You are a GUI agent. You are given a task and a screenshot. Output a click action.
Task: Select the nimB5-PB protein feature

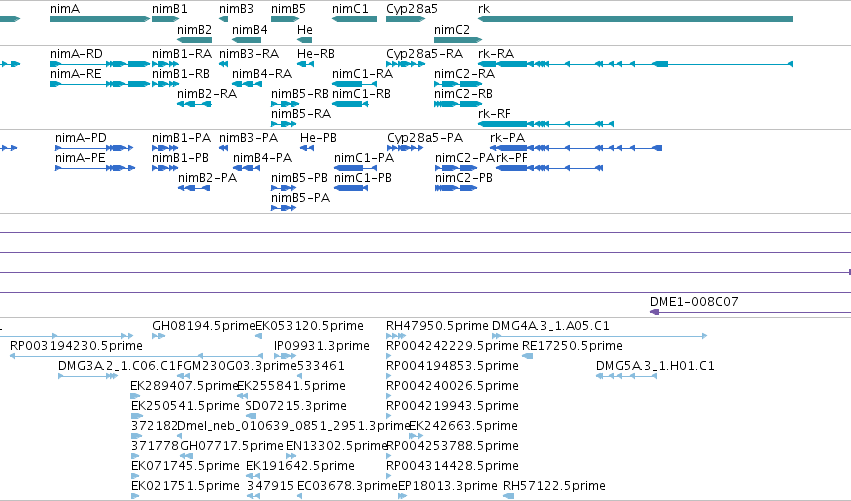(x=283, y=188)
